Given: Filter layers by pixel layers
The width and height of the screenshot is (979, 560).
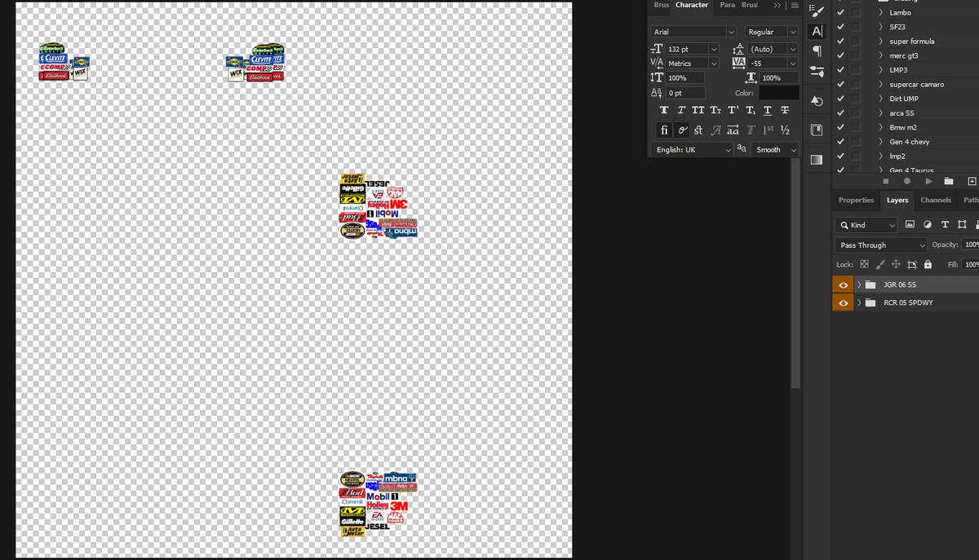Looking at the screenshot, I should click(910, 225).
